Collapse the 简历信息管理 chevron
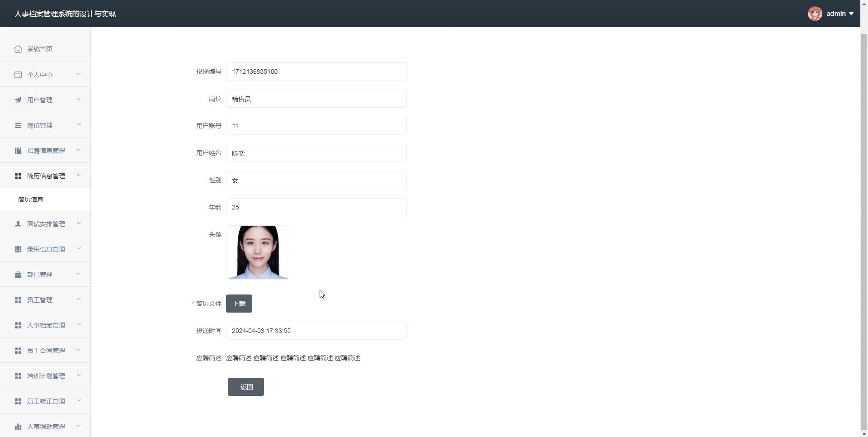Viewport: 868px width, 437px height. pyautogui.click(x=79, y=175)
